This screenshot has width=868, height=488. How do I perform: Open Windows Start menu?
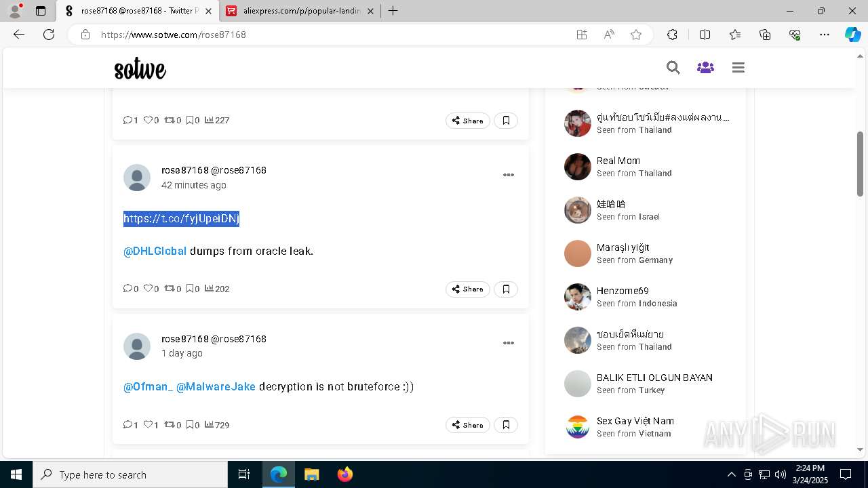(x=16, y=474)
